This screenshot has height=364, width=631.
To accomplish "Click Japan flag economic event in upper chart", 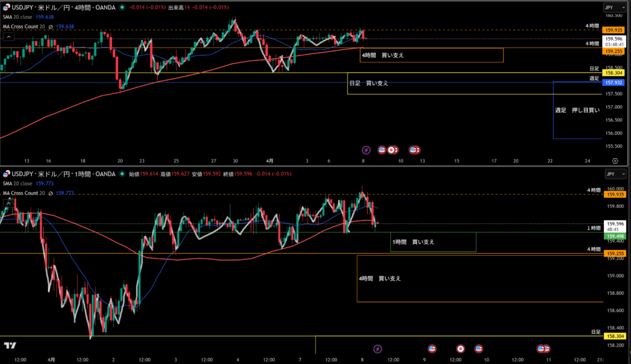I will 391,150.
